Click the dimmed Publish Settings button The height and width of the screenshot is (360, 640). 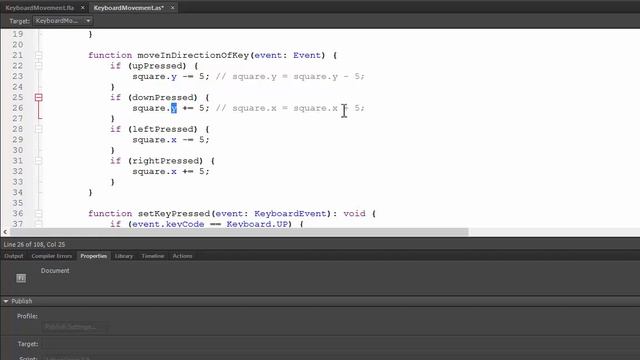pyautogui.click(x=74, y=327)
